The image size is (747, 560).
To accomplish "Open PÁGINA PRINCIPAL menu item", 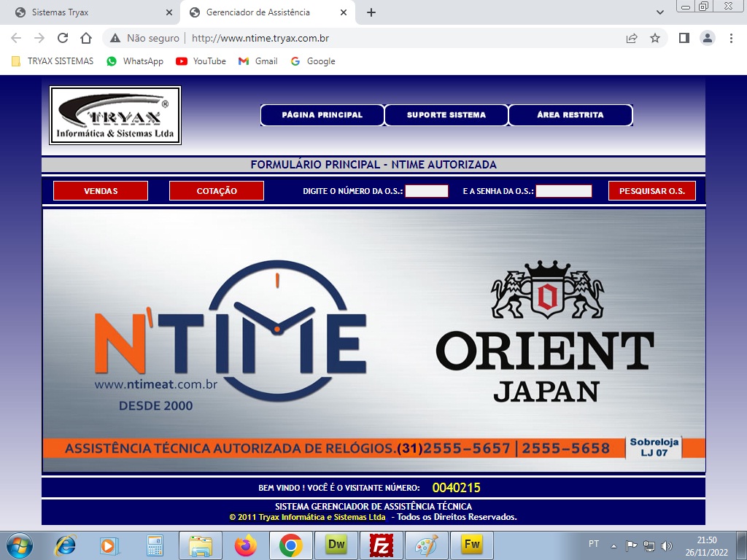I will click(x=322, y=115).
